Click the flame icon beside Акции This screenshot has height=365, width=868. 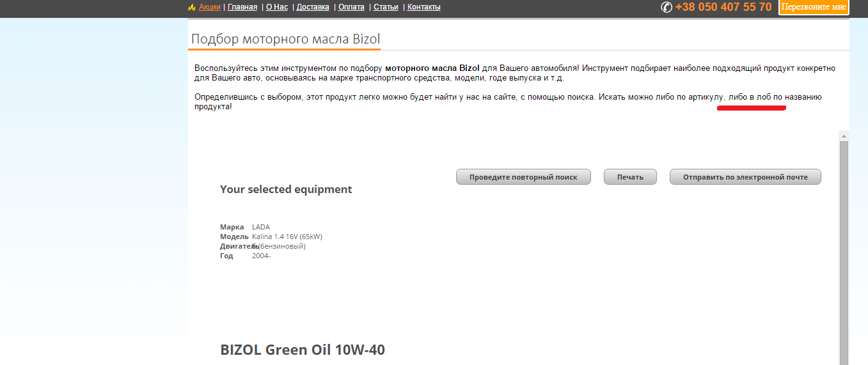191,7
